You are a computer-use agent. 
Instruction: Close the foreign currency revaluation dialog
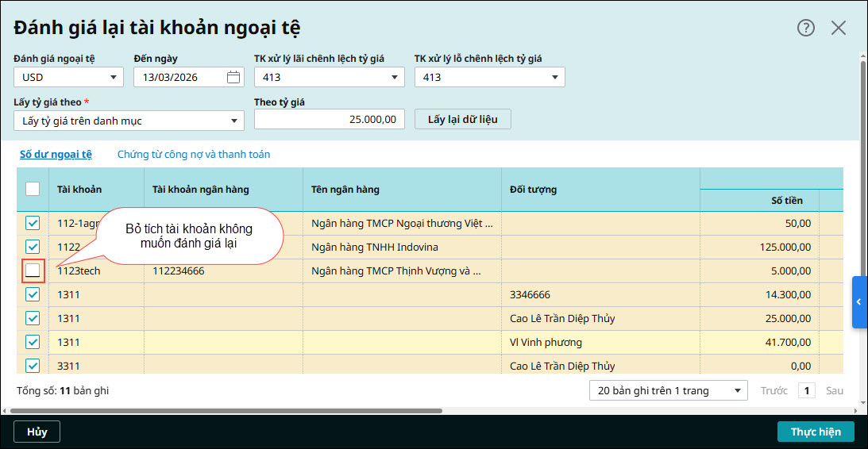point(839,28)
